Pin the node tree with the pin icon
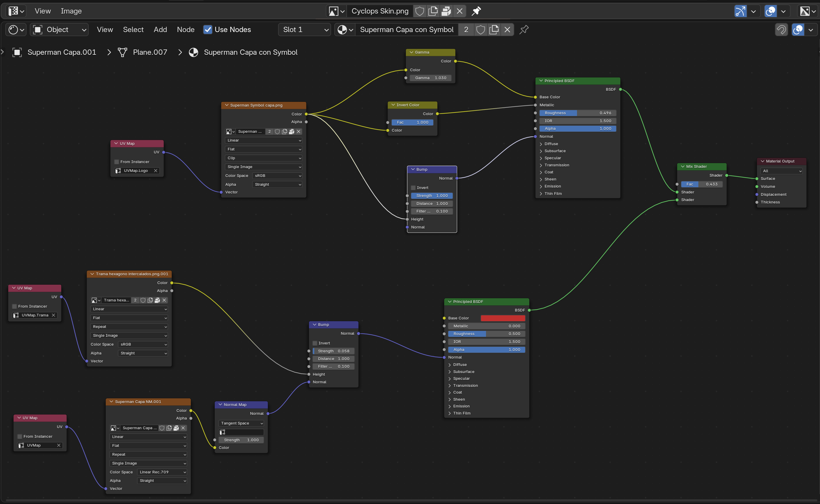820x504 pixels. (x=524, y=30)
